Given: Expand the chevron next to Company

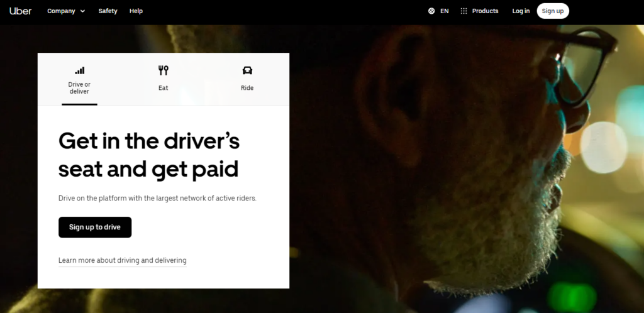Looking at the screenshot, I should pos(82,11).
